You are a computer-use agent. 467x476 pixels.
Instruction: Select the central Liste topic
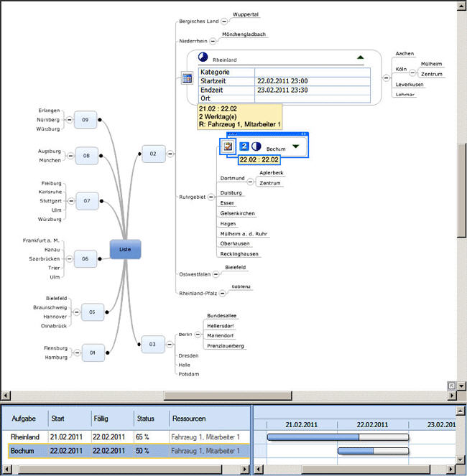[x=125, y=249]
